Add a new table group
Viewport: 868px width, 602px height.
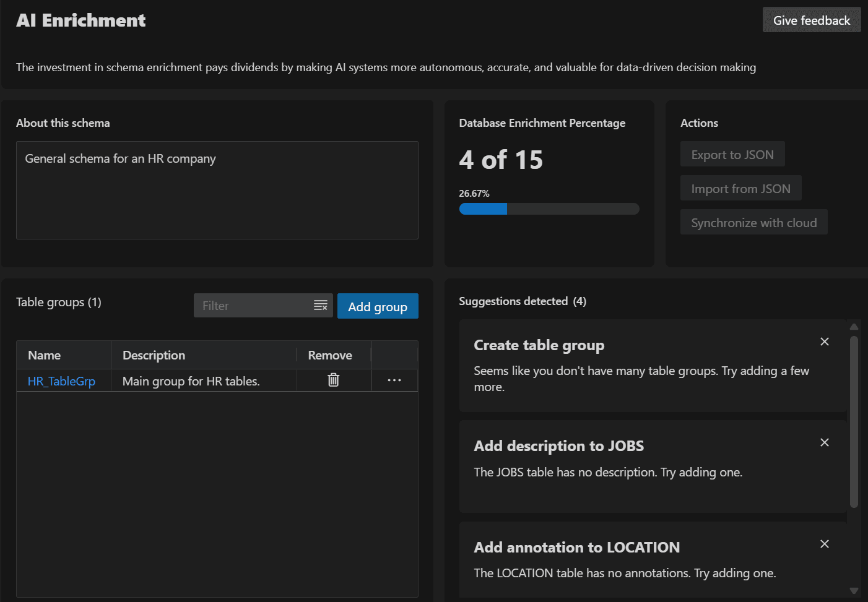[378, 306]
